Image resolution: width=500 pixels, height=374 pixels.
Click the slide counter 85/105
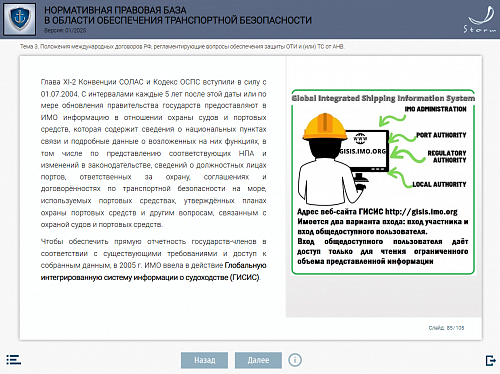[446, 328]
